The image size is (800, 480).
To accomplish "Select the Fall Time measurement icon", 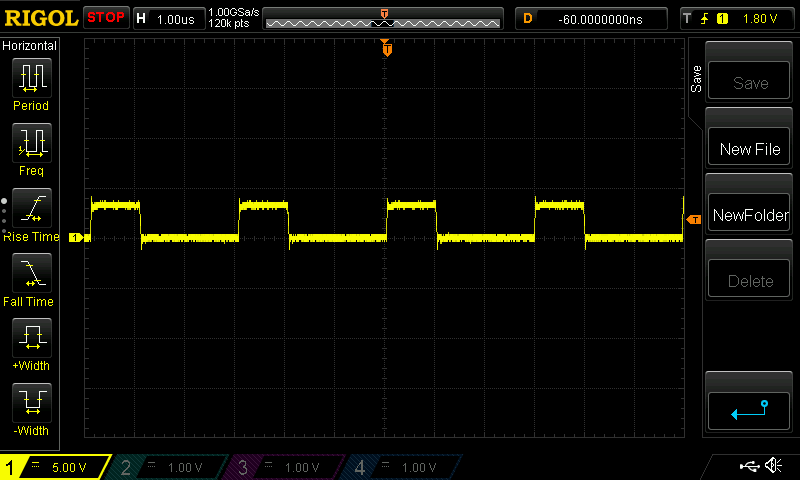I will tap(32, 272).
